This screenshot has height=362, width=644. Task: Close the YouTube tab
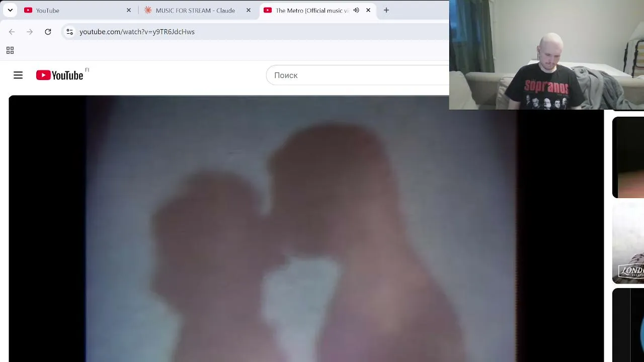pyautogui.click(x=129, y=10)
